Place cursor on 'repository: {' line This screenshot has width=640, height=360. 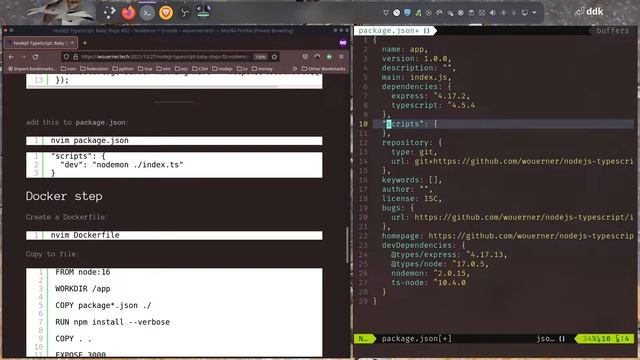412,143
